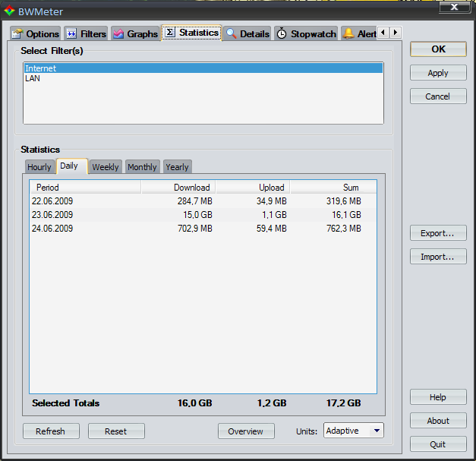Click the Overview button
This screenshot has height=461, width=476.
pos(246,431)
